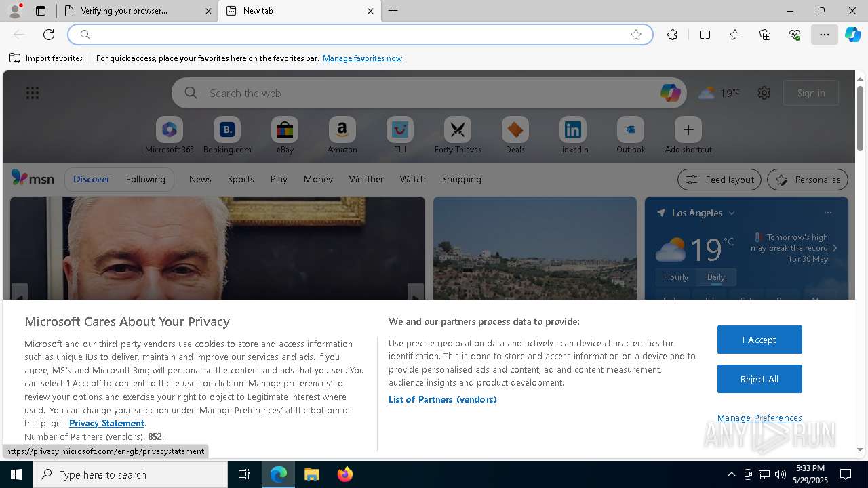Image resolution: width=868 pixels, height=488 pixels.
Task: Go to msn logo home
Action: click(x=33, y=178)
